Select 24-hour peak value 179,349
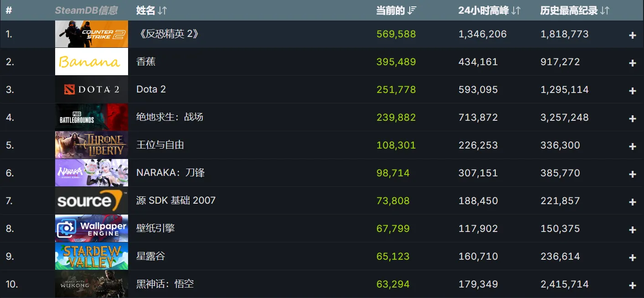Image resolution: width=644 pixels, height=298 pixels. coord(478,284)
